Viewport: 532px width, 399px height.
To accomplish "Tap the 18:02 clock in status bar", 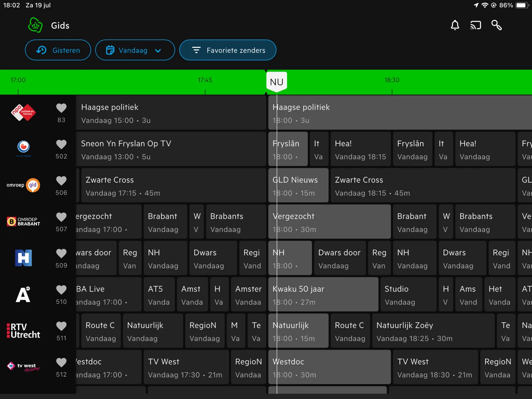I will [x=12, y=5].
